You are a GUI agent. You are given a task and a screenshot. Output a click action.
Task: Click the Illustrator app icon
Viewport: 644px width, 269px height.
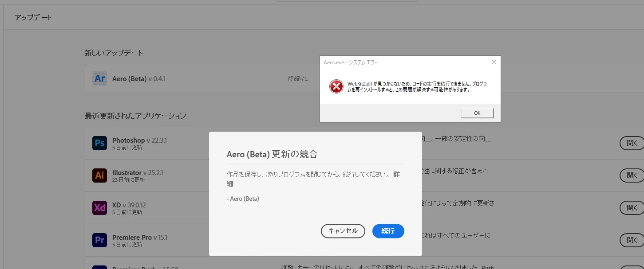coord(99,175)
